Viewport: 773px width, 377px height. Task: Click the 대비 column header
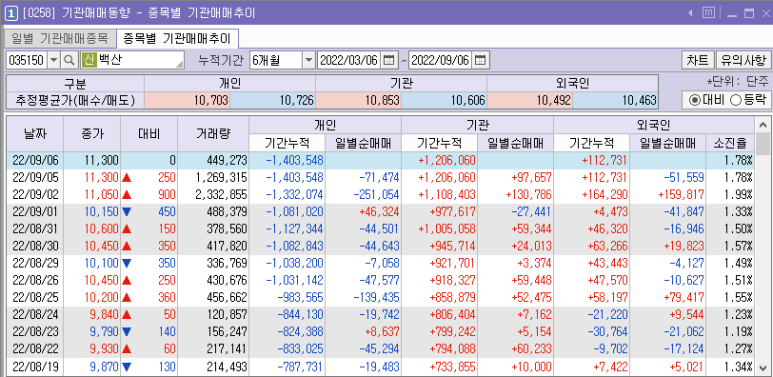click(x=149, y=134)
